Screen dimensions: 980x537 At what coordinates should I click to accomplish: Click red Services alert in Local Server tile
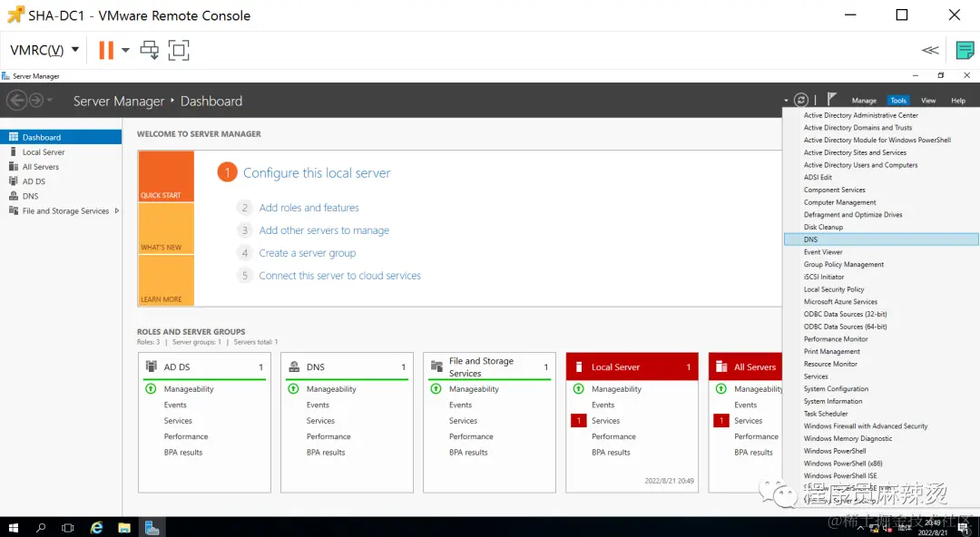pyautogui.click(x=579, y=421)
